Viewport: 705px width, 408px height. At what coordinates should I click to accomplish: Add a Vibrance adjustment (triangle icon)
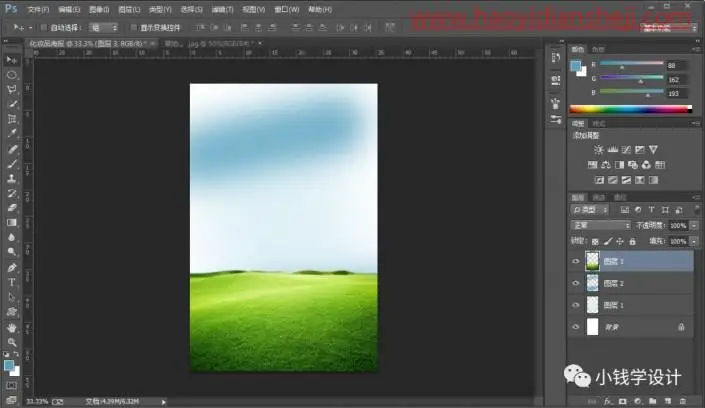[x=653, y=149]
